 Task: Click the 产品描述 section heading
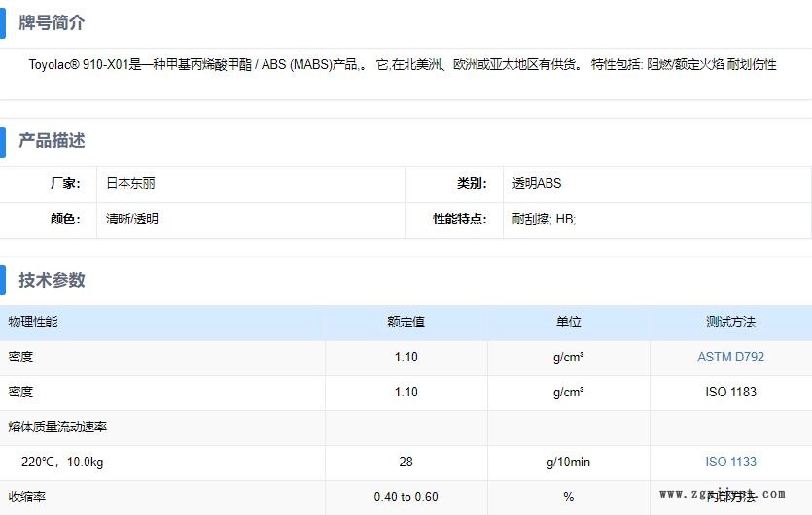[x=52, y=141]
